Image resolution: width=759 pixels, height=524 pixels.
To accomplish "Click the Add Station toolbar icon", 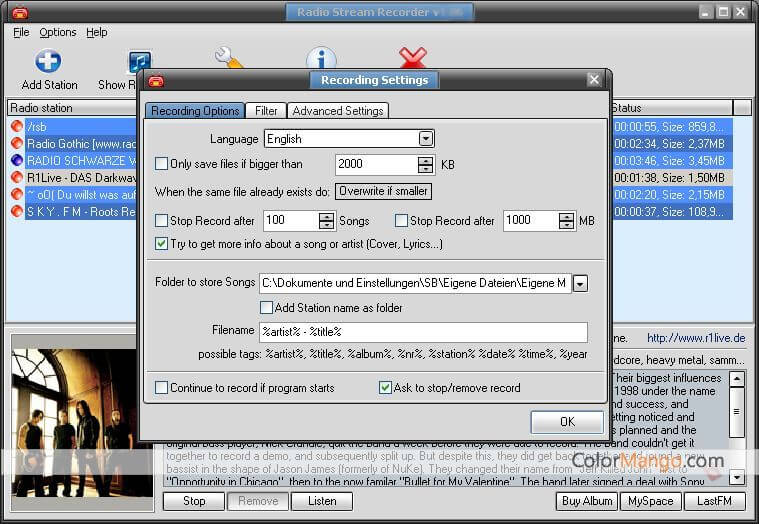I will click(48, 62).
